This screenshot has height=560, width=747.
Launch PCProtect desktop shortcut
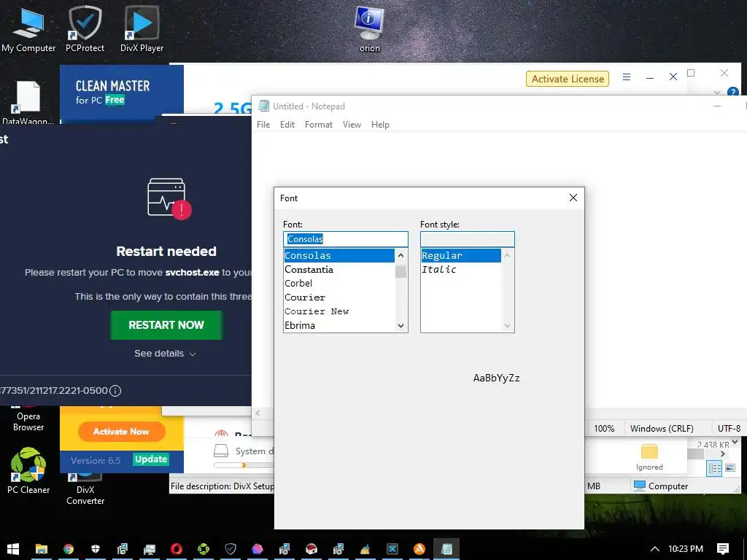(x=85, y=28)
